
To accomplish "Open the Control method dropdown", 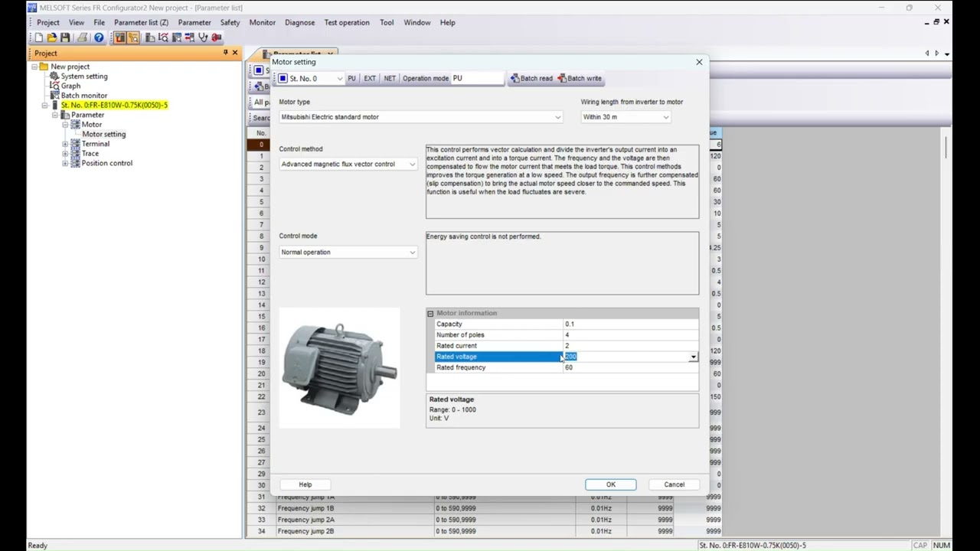I will pos(412,165).
